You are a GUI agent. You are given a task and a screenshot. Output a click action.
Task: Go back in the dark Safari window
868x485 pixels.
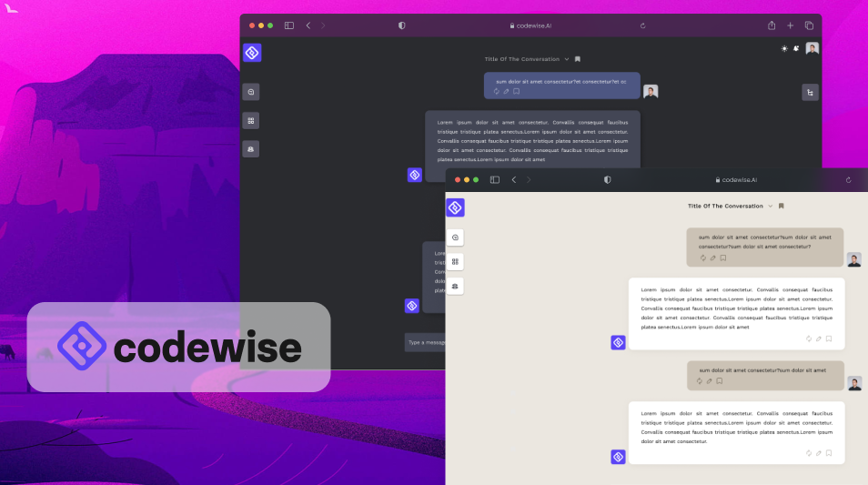[x=308, y=25]
